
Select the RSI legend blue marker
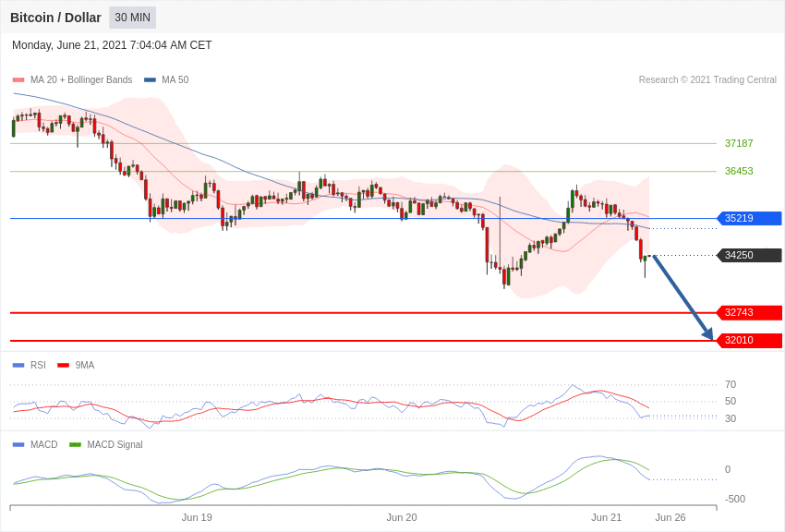point(18,365)
